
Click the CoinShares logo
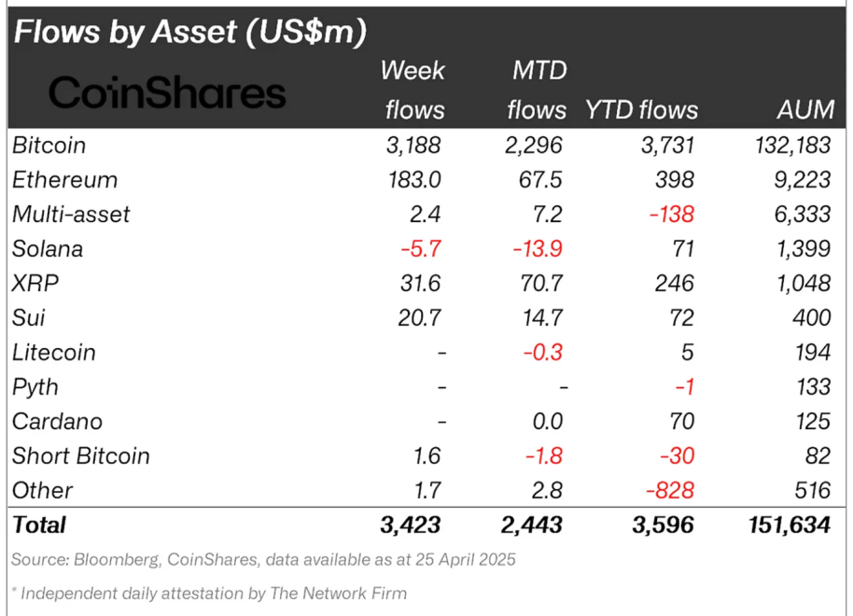pos(167,93)
